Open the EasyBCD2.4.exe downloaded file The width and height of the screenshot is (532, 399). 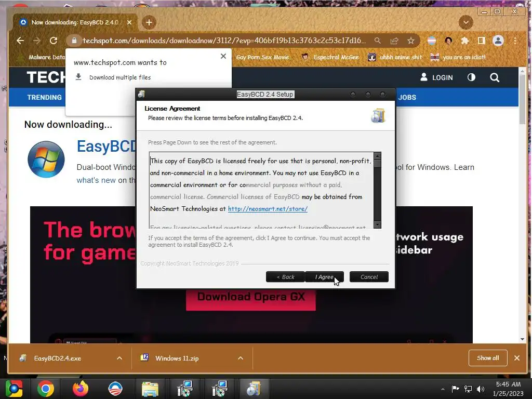pyautogui.click(x=57, y=358)
